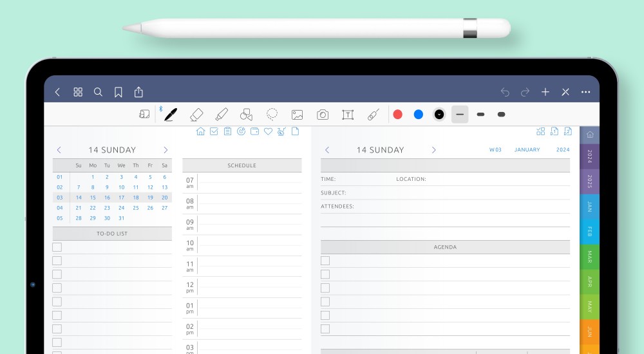Check the second To-Do list checkbox
This screenshot has height=354, width=644.
click(x=57, y=261)
